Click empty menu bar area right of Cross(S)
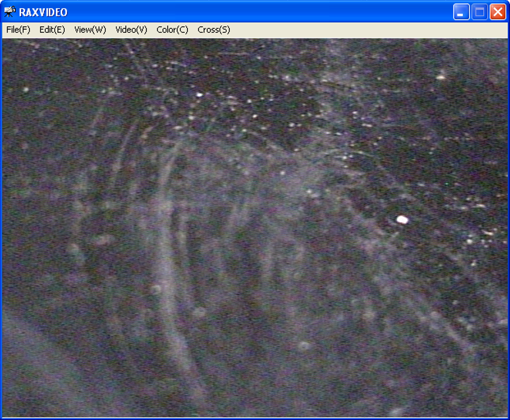The height and width of the screenshot is (420, 510). click(x=362, y=30)
